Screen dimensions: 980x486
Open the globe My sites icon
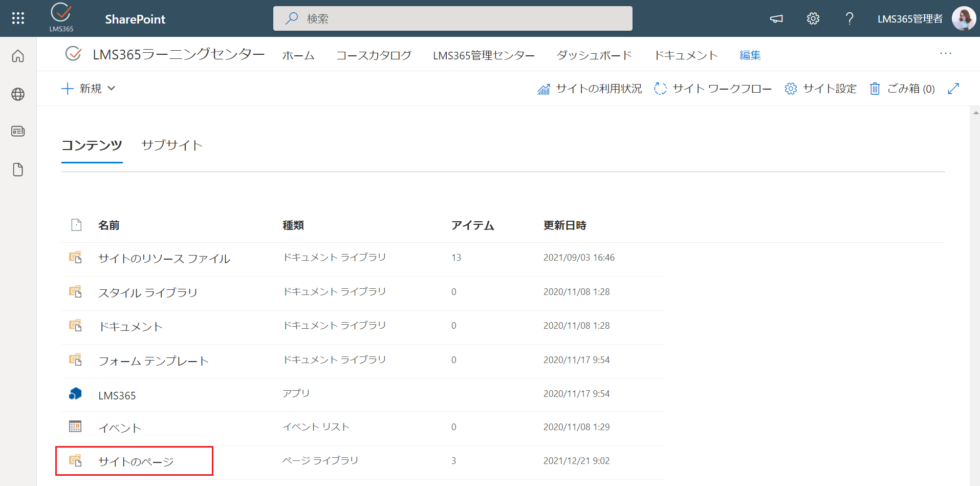click(18, 94)
